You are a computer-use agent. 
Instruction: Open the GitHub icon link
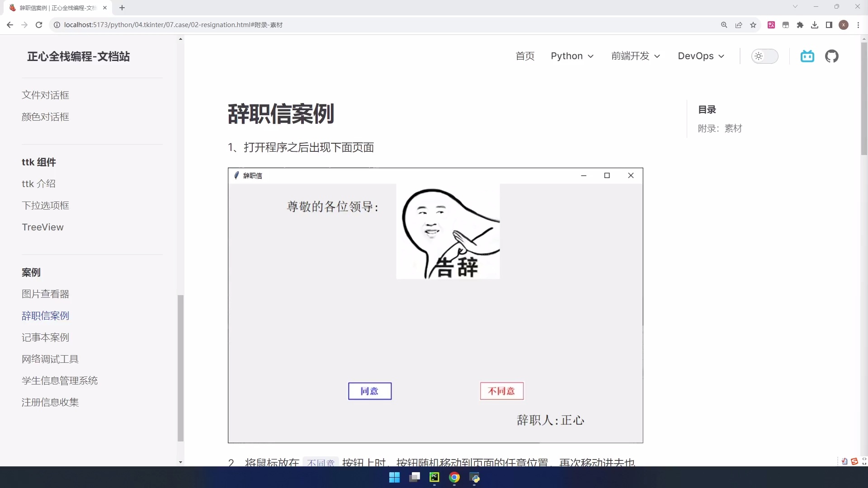tap(831, 56)
